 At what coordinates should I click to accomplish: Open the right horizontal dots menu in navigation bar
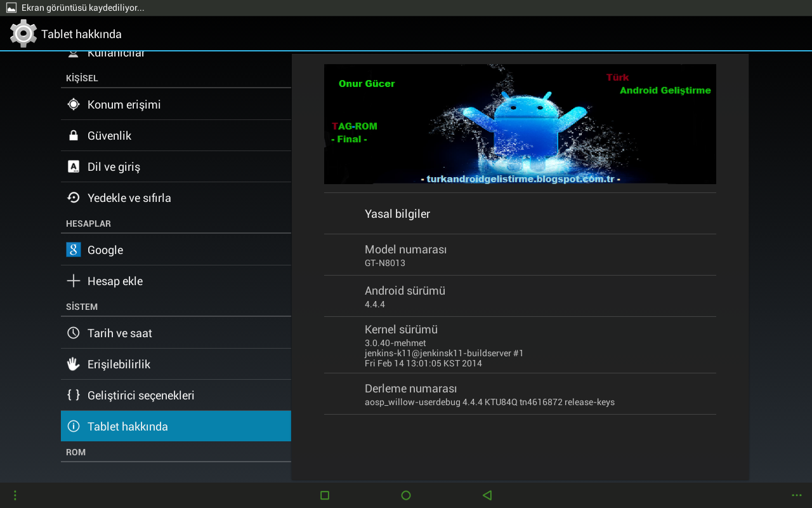pos(797,495)
